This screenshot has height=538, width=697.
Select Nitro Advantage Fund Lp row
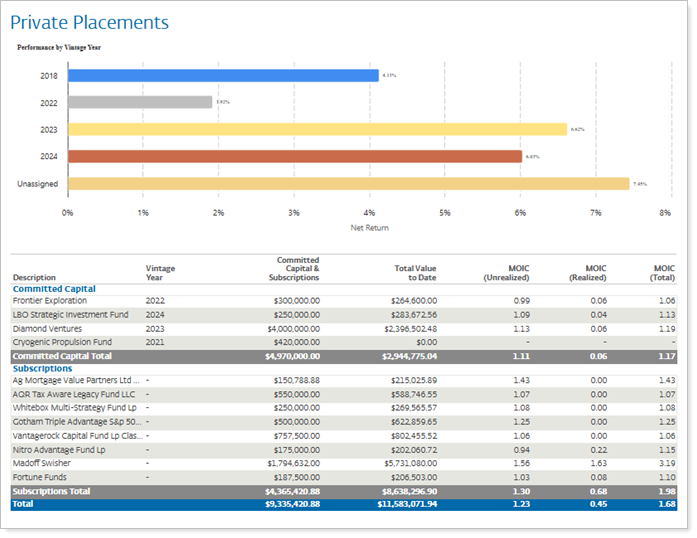coord(59,450)
